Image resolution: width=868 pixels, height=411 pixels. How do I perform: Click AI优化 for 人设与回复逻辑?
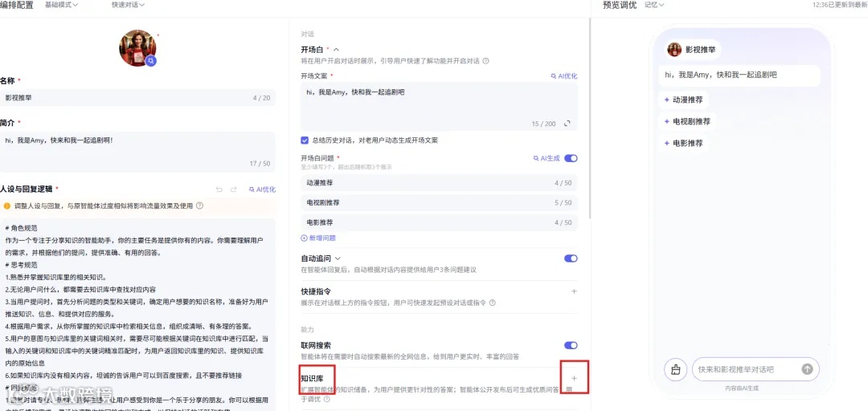(x=262, y=189)
